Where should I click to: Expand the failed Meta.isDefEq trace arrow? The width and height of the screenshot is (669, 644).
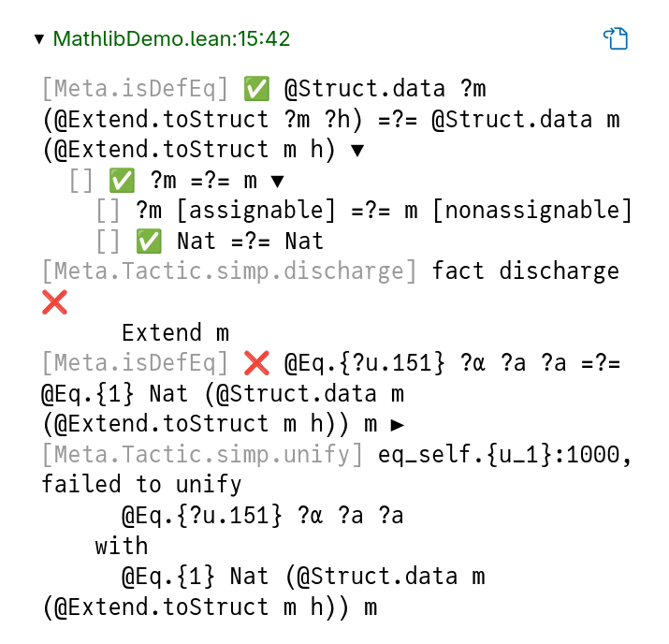tap(398, 424)
